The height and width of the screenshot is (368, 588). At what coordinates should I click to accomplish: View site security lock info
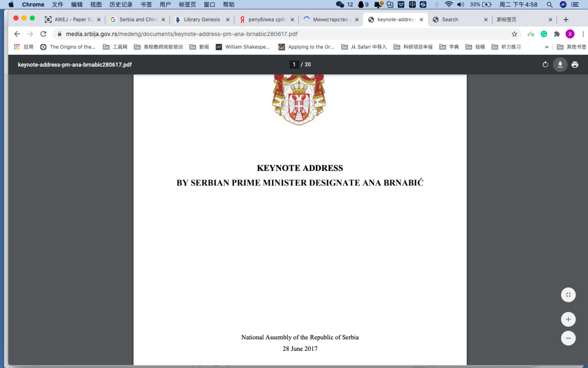coord(59,34)
